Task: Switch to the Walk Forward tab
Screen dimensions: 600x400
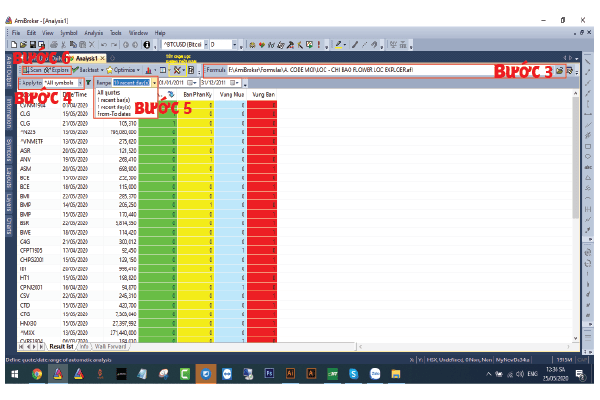Action: tap(110, 346)
